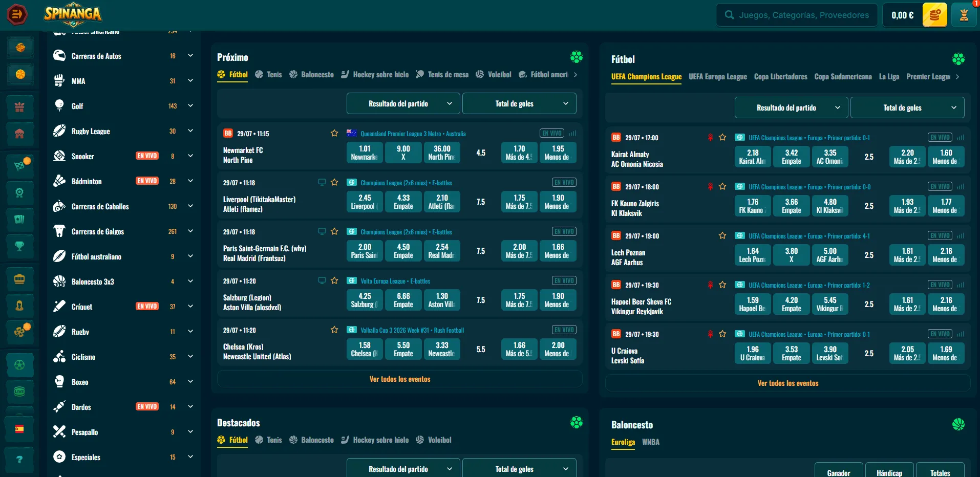Bet on Empate 4.33 for Liverpool vs Atleti
Image resolution: width=980 pixels, height=477 pixels.
[403, 202]
